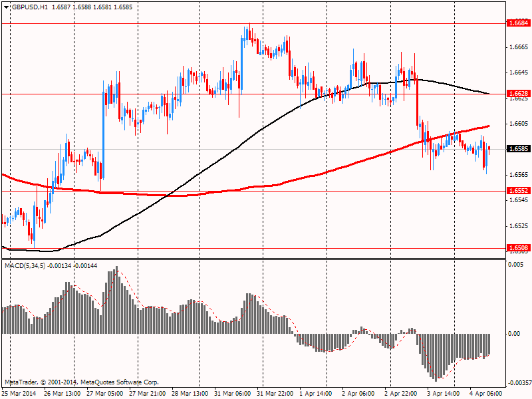Select the 1.6508 red price level label
532x399 pixels.
pyautogui.click(x=519, y=248)
